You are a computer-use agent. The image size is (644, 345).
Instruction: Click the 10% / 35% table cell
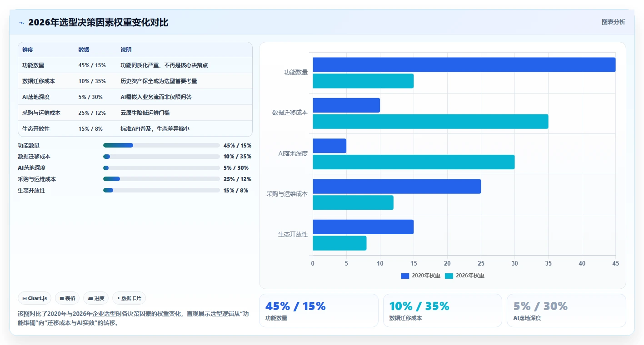click(92, 81)
